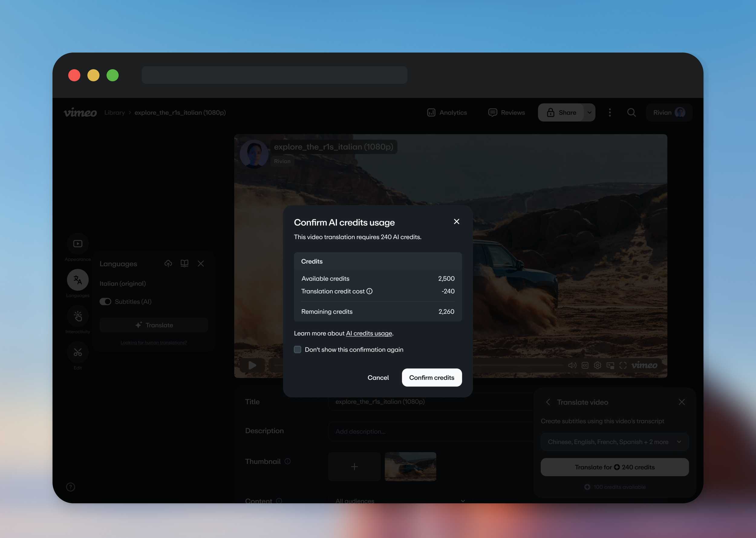The image size is (756, 538).
Task: Close the Confirm AI credits usage dialog
Action: pos(456,221)
